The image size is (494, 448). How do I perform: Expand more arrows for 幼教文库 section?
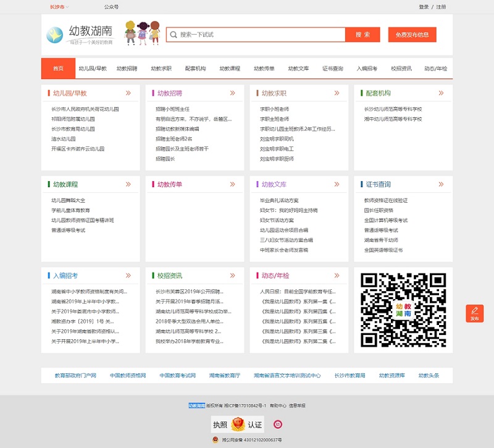[x=337, y=184]
